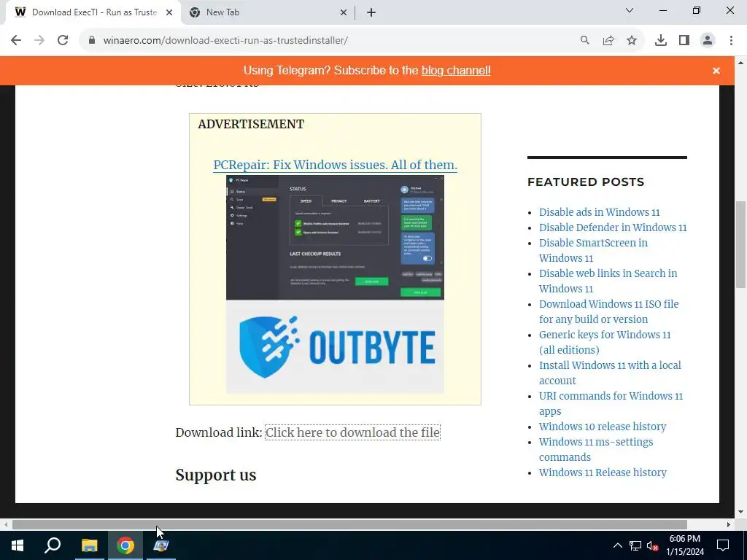Open the Chrome three-dot menu
The height and width of the screenshot is (560, 747).
point(731,41)
